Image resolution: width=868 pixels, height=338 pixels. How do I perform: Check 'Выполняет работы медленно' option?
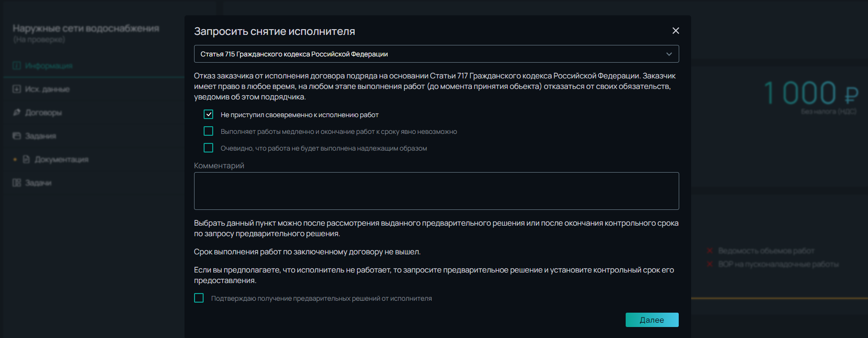pos(208,131)
